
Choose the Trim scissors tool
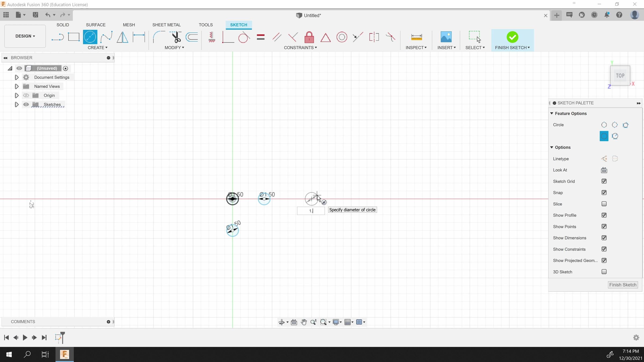click(x=176, y=37)
